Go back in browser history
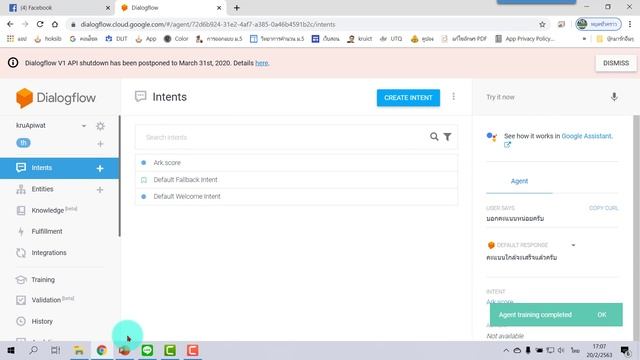The width and height of the screenshot is (640, 360). click(10, 24)
